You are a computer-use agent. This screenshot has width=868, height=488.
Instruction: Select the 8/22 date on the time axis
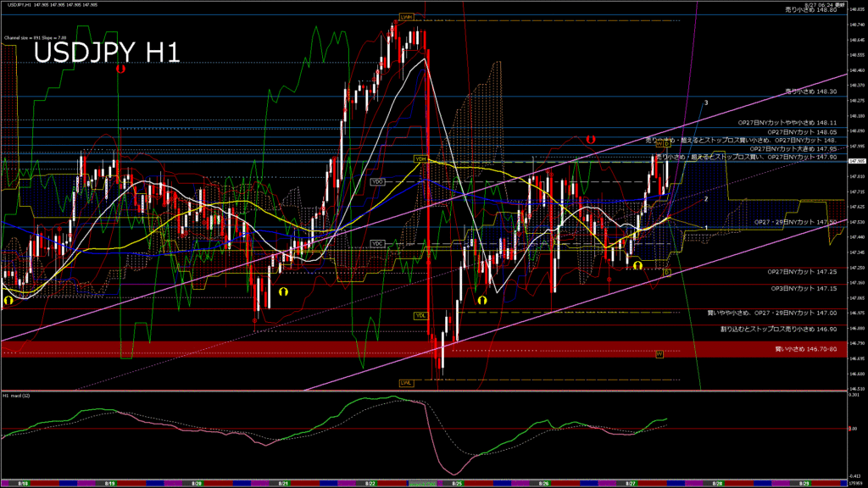tap(370, 482)
